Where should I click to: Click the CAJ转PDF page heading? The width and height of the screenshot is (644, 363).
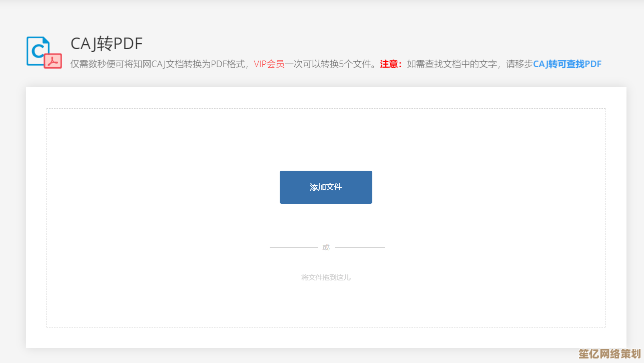107,44
